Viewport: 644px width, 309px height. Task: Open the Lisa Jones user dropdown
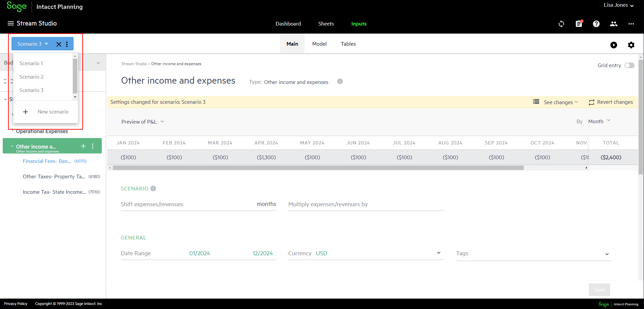618,5
